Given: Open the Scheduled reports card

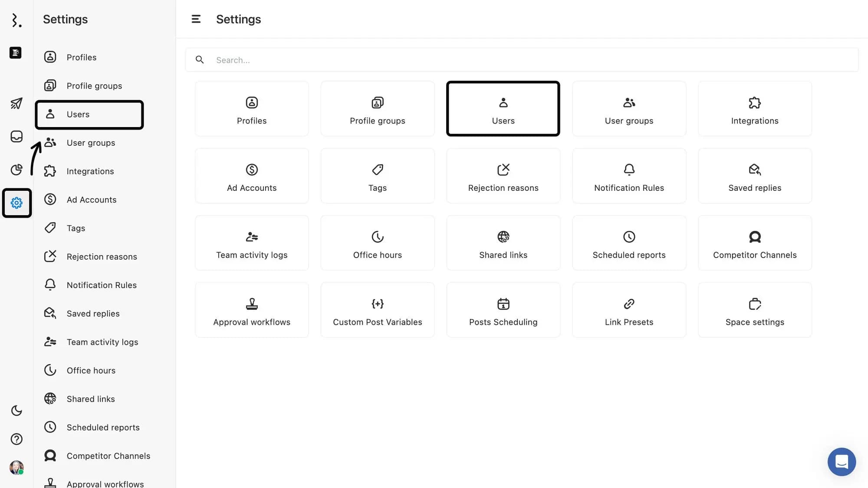Looking at the screenshot, I should point(629,243).
